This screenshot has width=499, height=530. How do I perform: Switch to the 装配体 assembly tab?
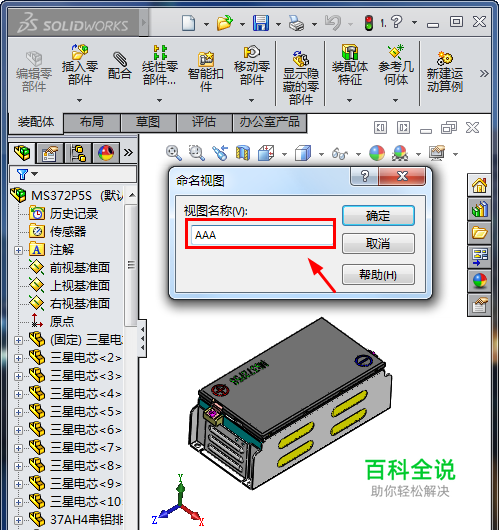36,122
